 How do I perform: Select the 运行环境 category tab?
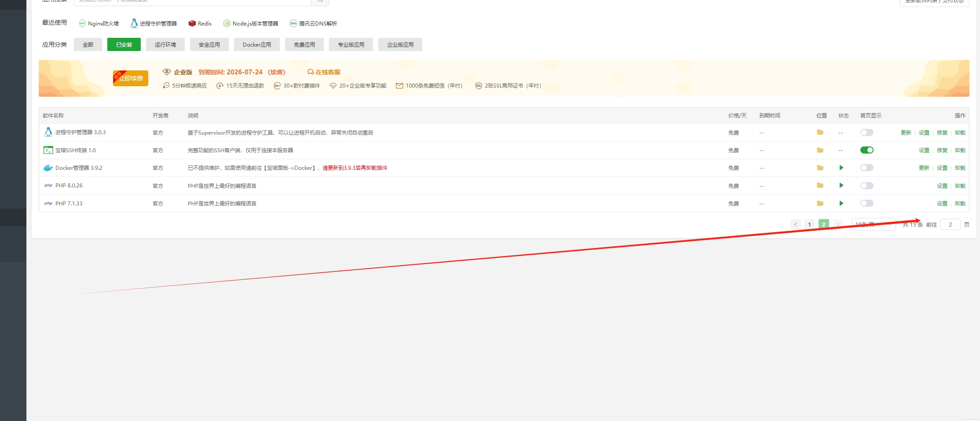click(x=165, y=44)
